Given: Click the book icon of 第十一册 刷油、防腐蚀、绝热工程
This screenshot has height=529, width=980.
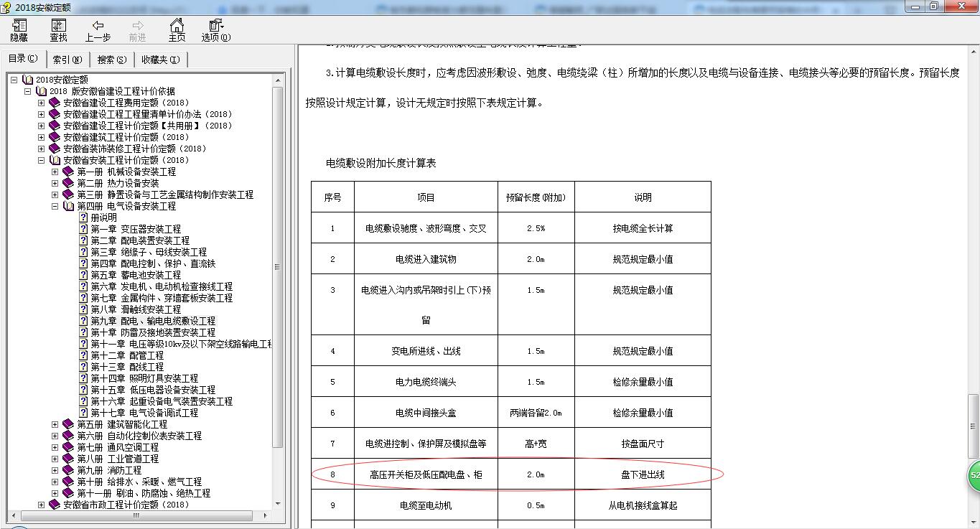Looking at the screenshot, I should [68, 493].
